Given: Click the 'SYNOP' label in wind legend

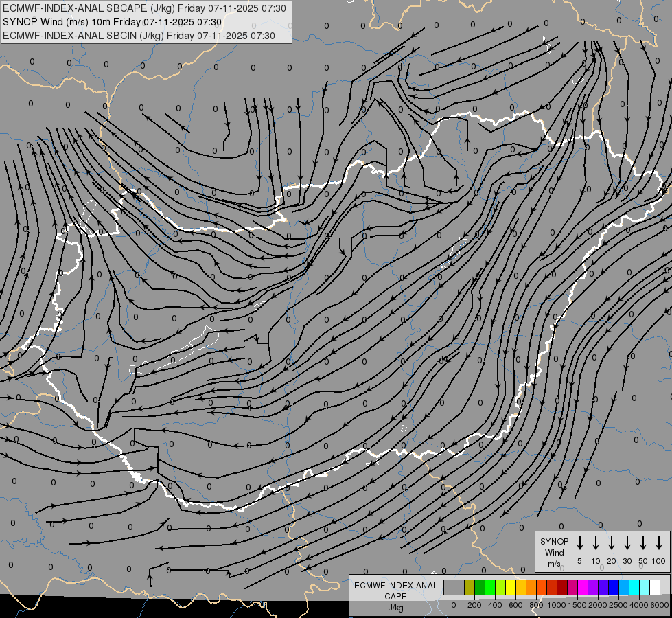Looking at the screenshot, I should (x=554, y=542).
